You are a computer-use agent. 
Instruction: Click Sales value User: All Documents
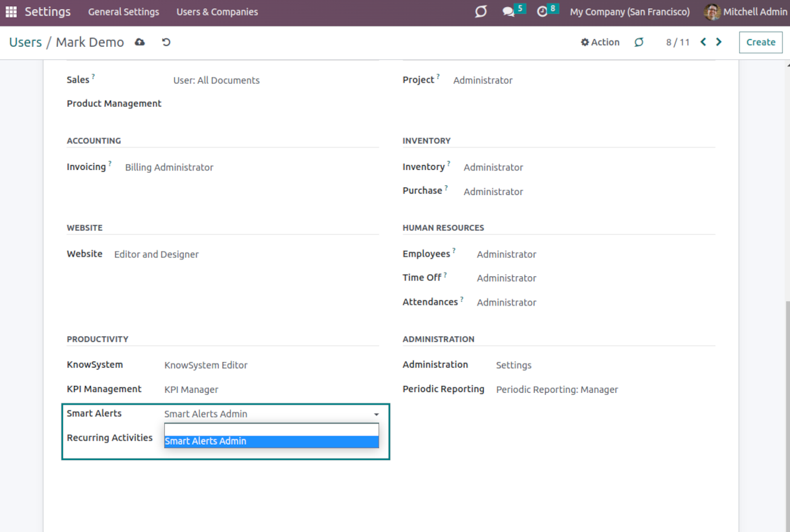[217, 80]
